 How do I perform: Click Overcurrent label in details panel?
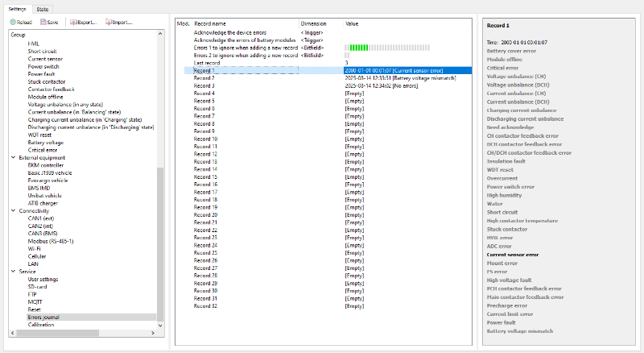click(502, 178)
